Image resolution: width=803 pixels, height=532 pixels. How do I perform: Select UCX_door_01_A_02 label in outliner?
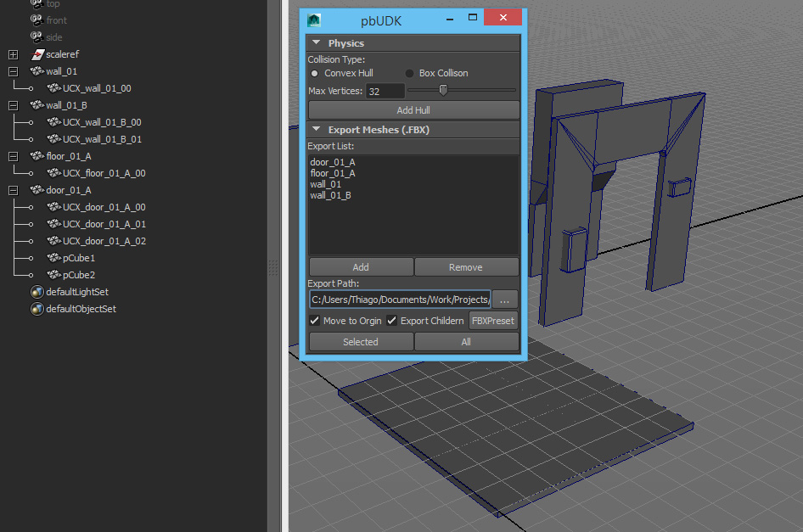tap(104, 241)
